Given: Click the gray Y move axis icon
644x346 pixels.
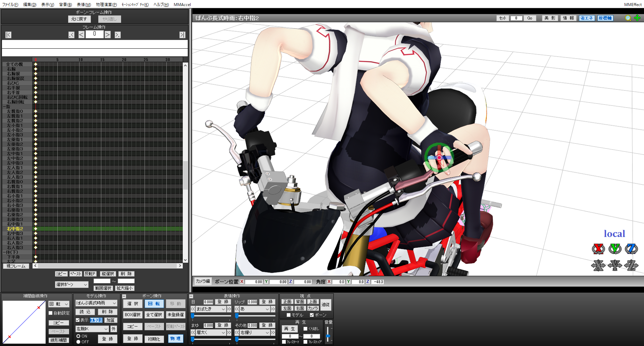Looking at the screenshot, I should pyautogui.click(x=615, y=265).
